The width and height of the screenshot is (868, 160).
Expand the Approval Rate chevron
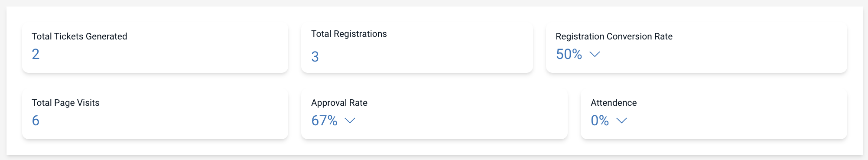[350, 121]
